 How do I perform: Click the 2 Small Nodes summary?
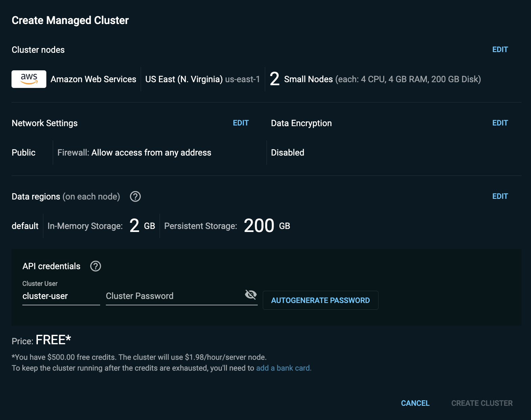point(375,79)
